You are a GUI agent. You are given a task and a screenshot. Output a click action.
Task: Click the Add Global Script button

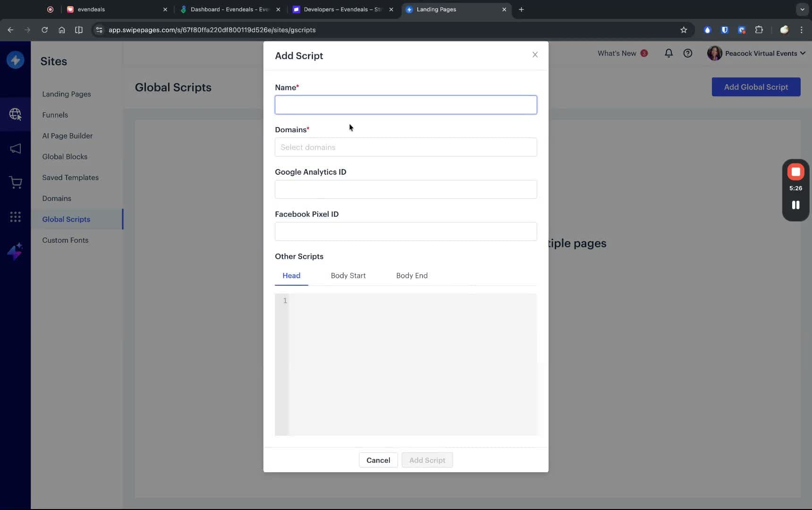point(756,87)
